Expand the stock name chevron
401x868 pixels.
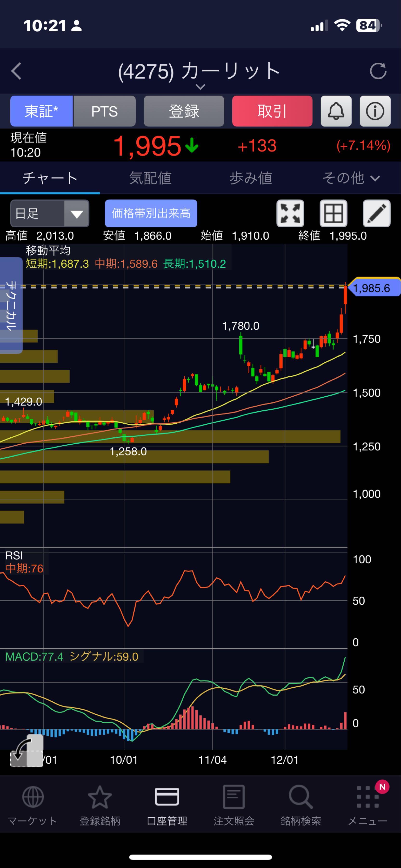[x=200, y=87]
